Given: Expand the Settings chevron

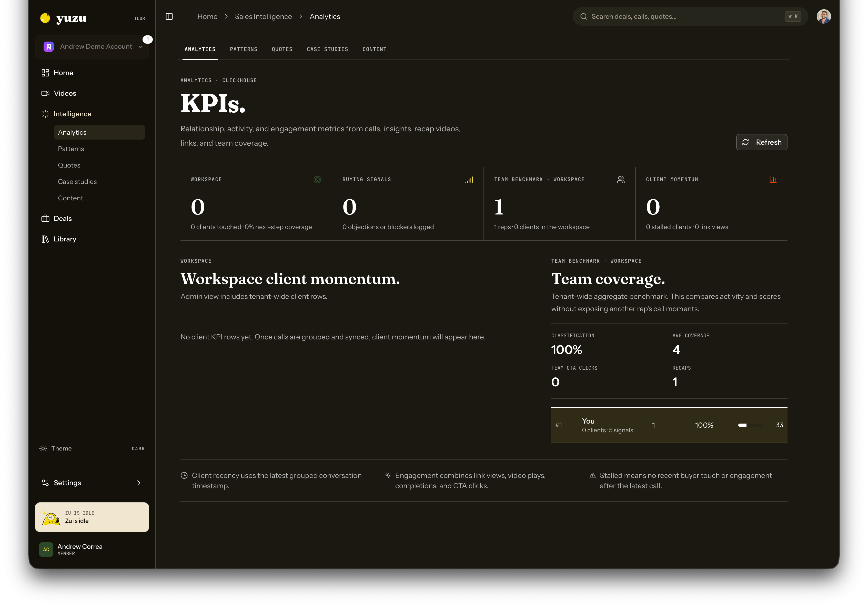Looking at the screenshot, I should [x=139, y=483].
